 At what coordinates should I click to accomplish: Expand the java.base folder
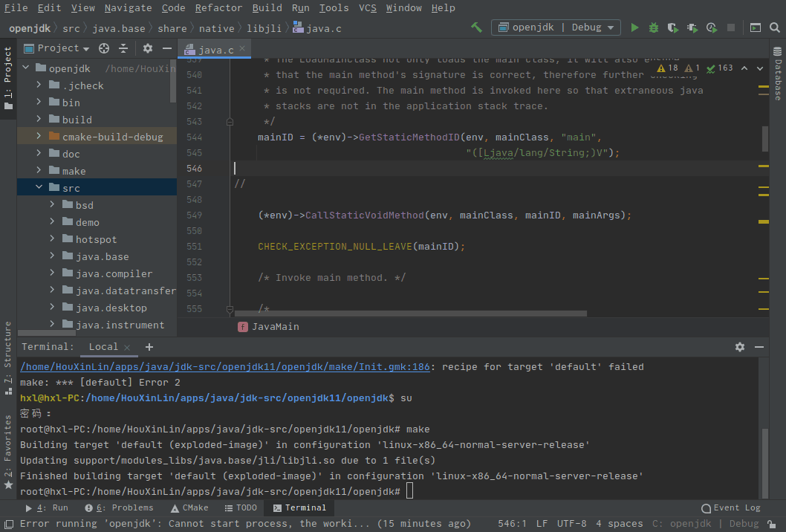[x=52, y=256]
